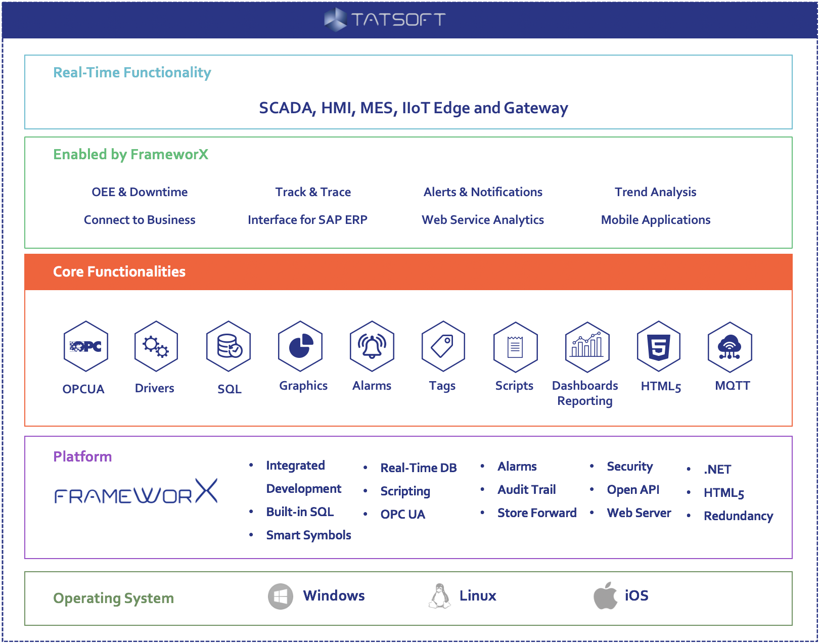Select the OPCUA hexagon icon
Image resolution: width=820 pixels, height=644 pixels.
coord(86,347)
